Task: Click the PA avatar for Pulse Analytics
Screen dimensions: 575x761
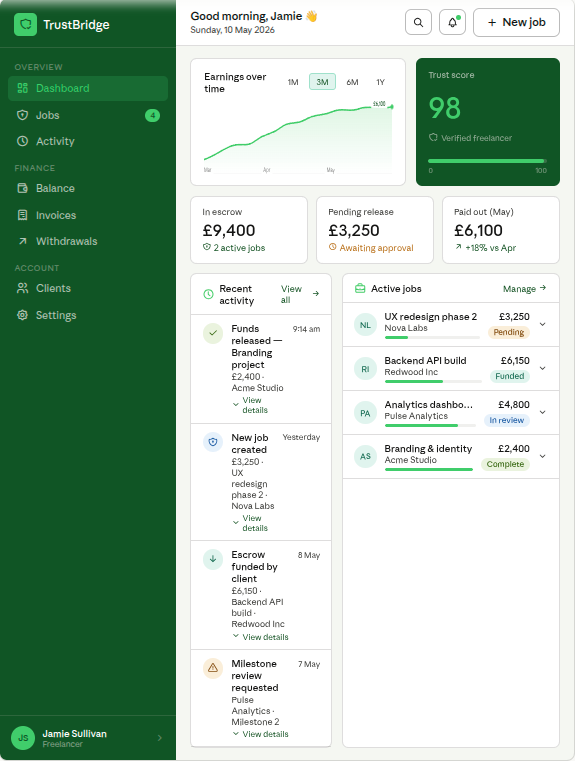Action: (365, 414)
